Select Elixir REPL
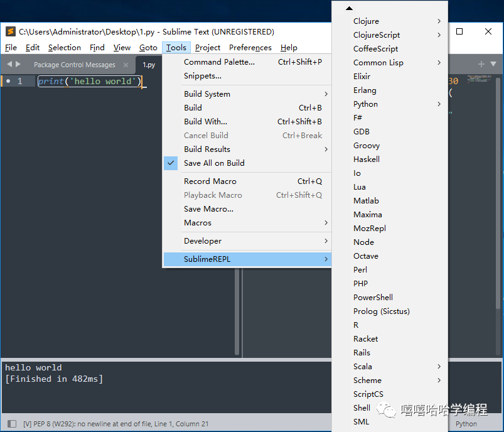 (390, 76)
